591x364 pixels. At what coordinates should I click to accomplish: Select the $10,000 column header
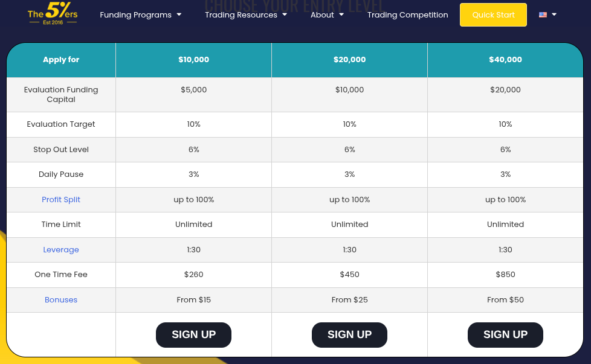pos(193,60)
